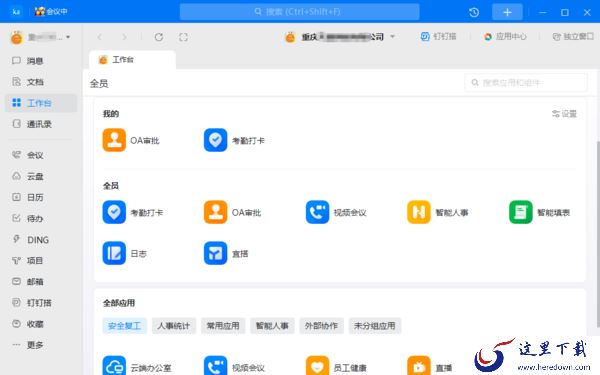
Task: Focus the global search box
Action: click(300, 12)
